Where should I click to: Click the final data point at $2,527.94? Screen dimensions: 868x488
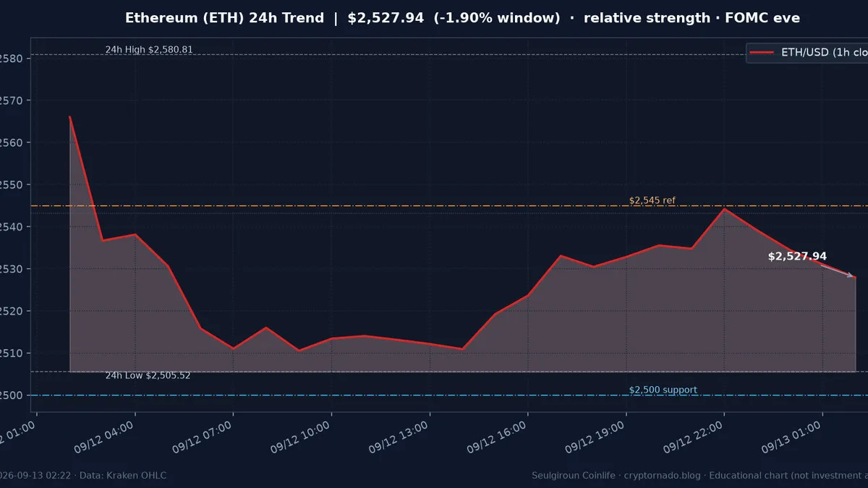coord(855,277)
